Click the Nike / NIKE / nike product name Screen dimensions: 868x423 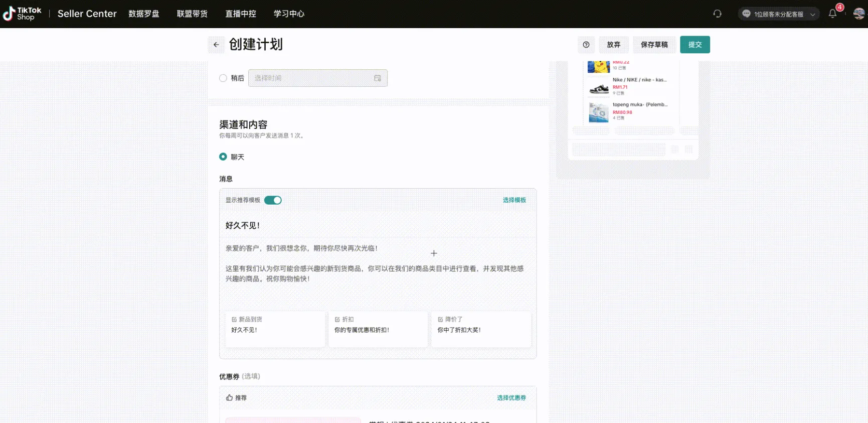click(640, 80)
